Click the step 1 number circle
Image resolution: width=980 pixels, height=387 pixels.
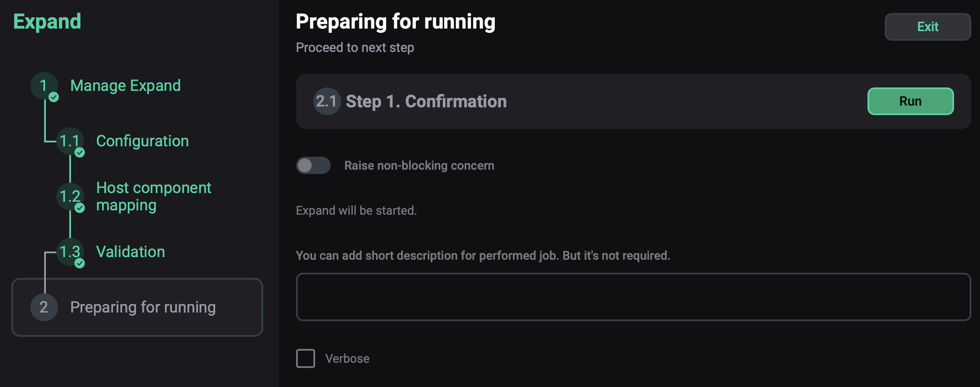(x=44, y=85)
